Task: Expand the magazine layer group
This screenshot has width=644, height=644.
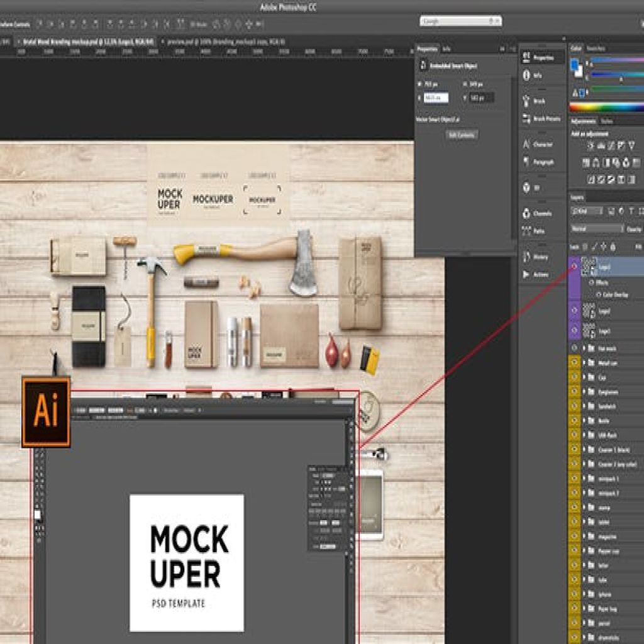Action: click(584, 536)
